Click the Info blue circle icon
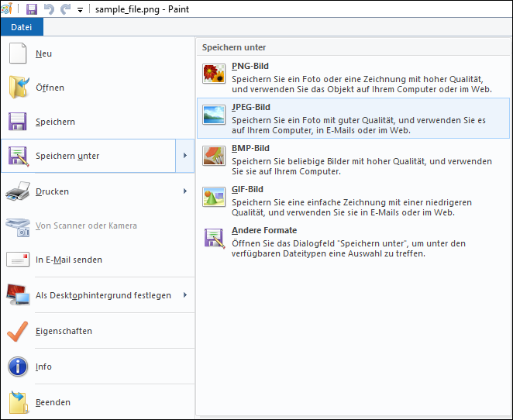Image resolution: width=513 pixels, height=420 pixels. click(18, 367)
